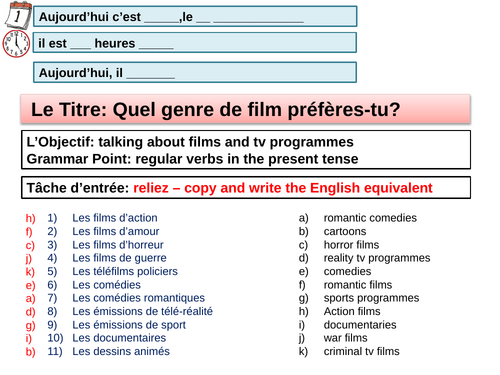Viewport: 500px width, 375px height.
Task: Select the 'Aujourd'hui c'est' date fill-in box
Action: tap(195, 16)
